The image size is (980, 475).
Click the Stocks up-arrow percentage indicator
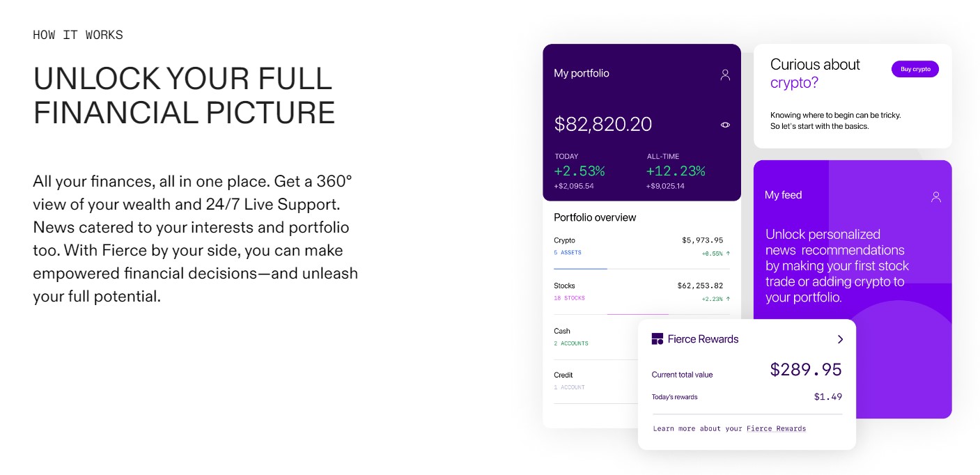pos(716,299)
